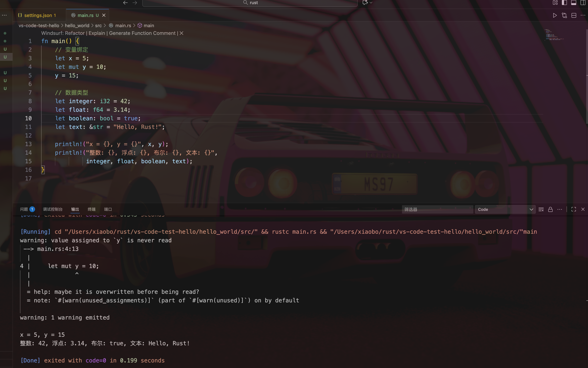Open the editor toolbar more actions menu
The height and width of the screenshot is (368, 588).
583,15
